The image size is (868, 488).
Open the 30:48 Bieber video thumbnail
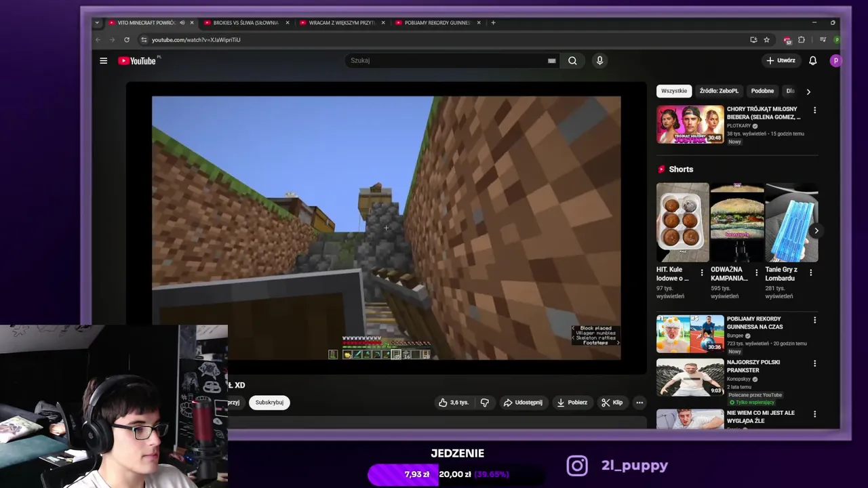[690, 124]
